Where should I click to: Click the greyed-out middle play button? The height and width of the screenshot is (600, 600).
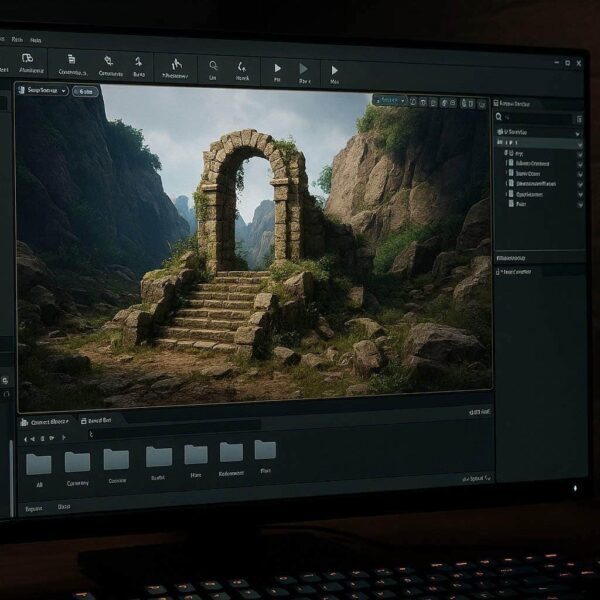point(303,69)
